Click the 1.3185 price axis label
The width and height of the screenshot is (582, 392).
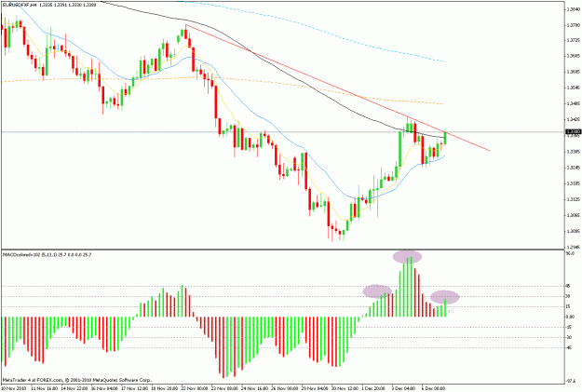(x=573, y=183)
